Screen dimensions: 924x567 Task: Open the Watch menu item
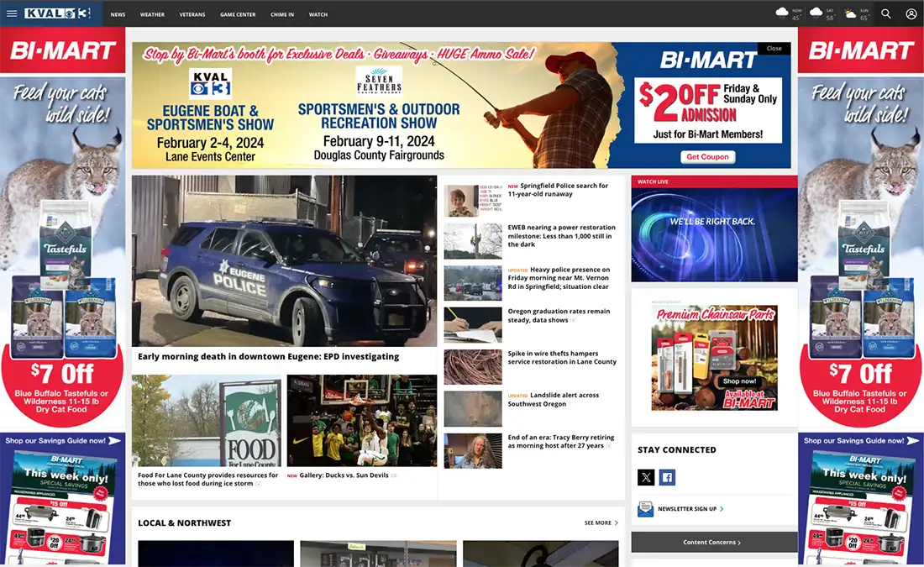318,14
